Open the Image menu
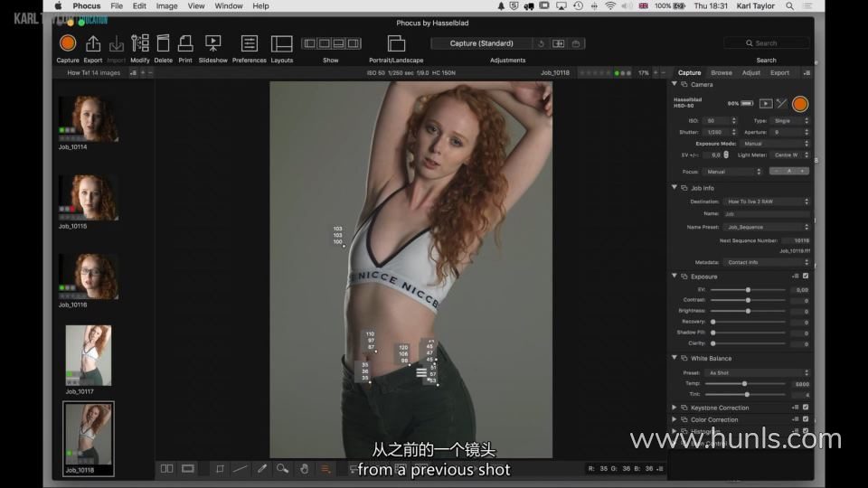Screen dimensions: 868x488 click(166, 6)
